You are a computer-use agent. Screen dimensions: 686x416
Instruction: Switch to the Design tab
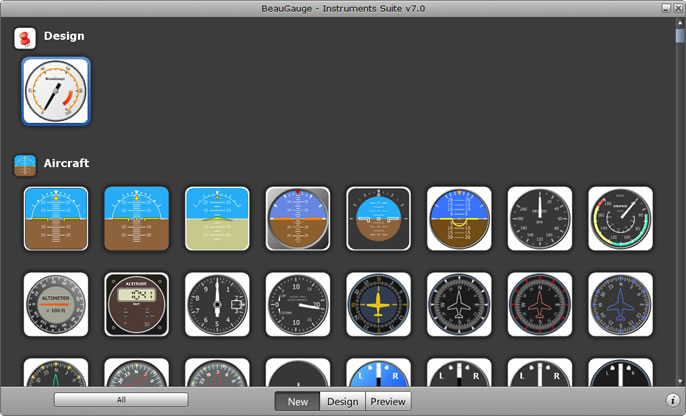pos(343,402)
